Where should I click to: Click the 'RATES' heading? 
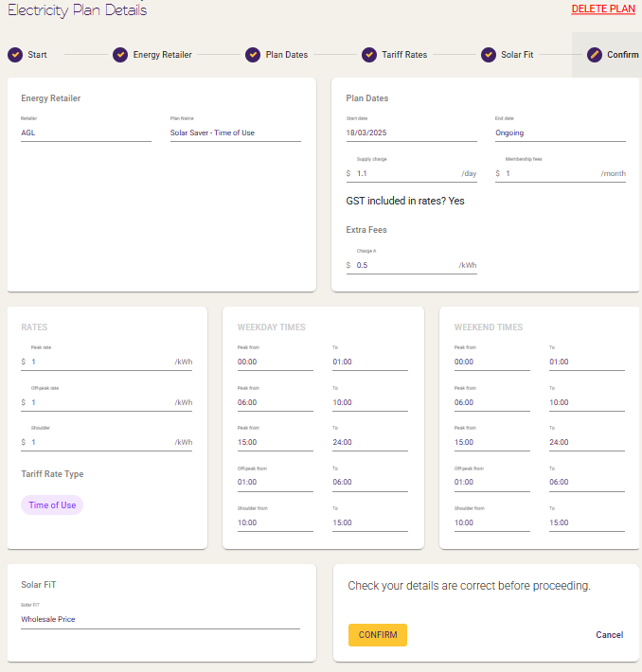[x=34, y=327]
